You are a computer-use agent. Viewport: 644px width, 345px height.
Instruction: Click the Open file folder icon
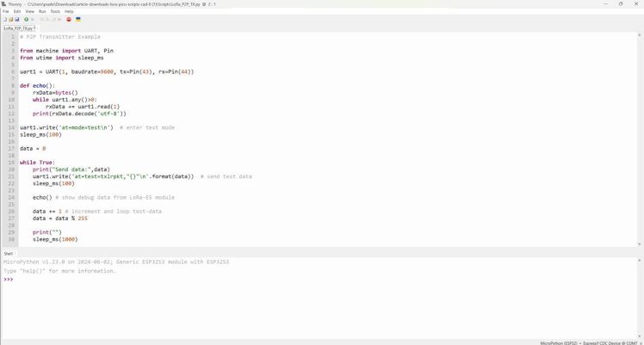coord(11,19)
